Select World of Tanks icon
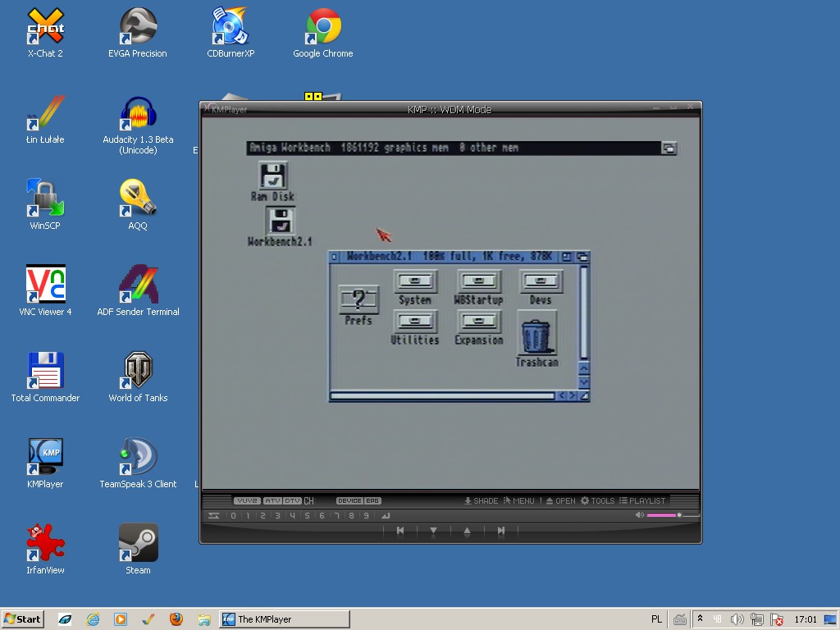 point(138,377)
